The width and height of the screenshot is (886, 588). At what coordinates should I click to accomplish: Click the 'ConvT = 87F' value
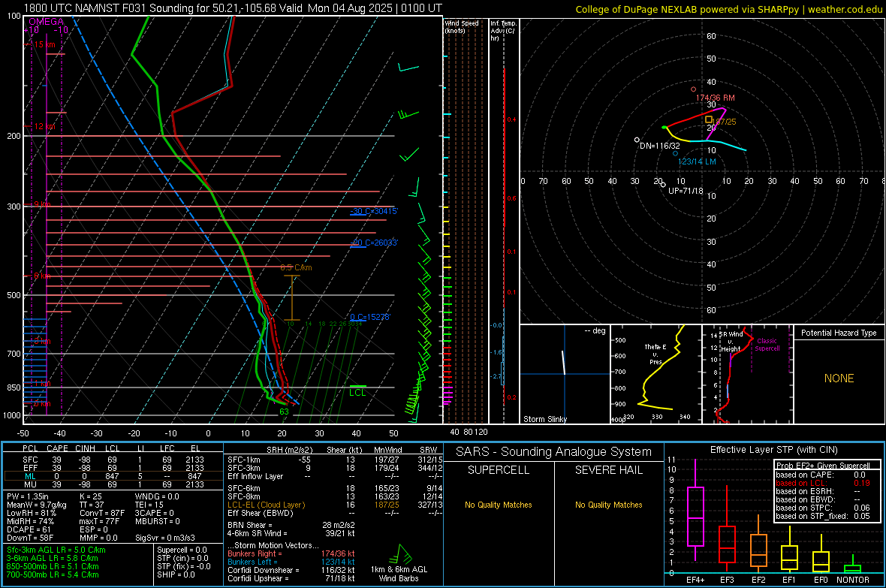click(102, 513)
